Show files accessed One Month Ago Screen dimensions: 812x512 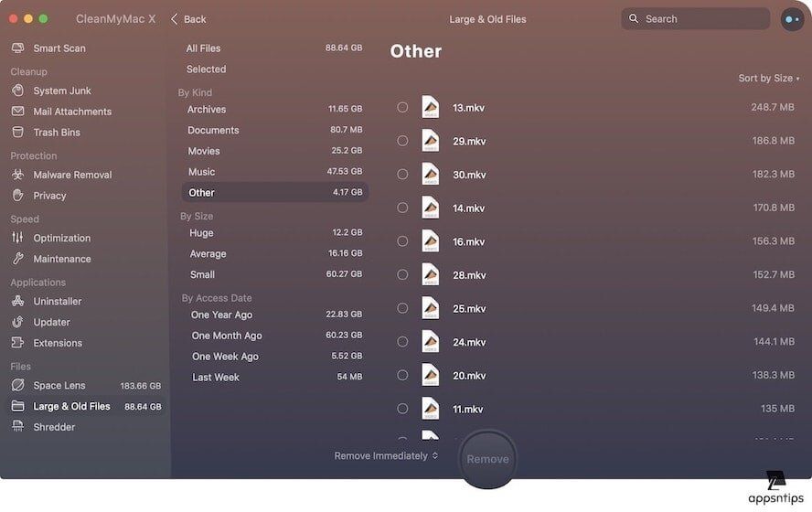click(x=274, y=335)
